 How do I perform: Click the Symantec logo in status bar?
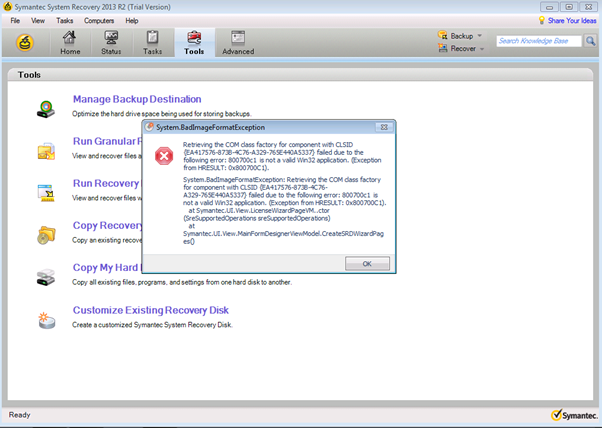[574, 415]
